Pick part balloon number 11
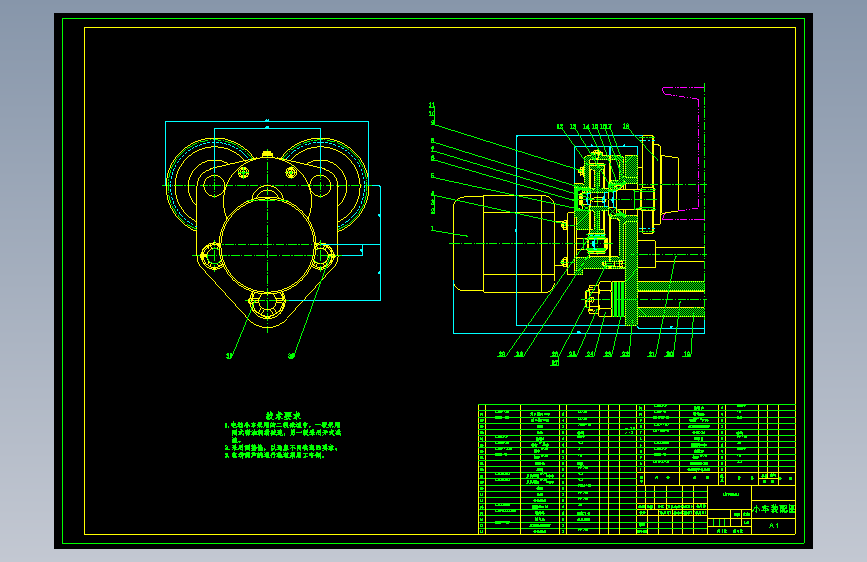 [x=432, y=105]
